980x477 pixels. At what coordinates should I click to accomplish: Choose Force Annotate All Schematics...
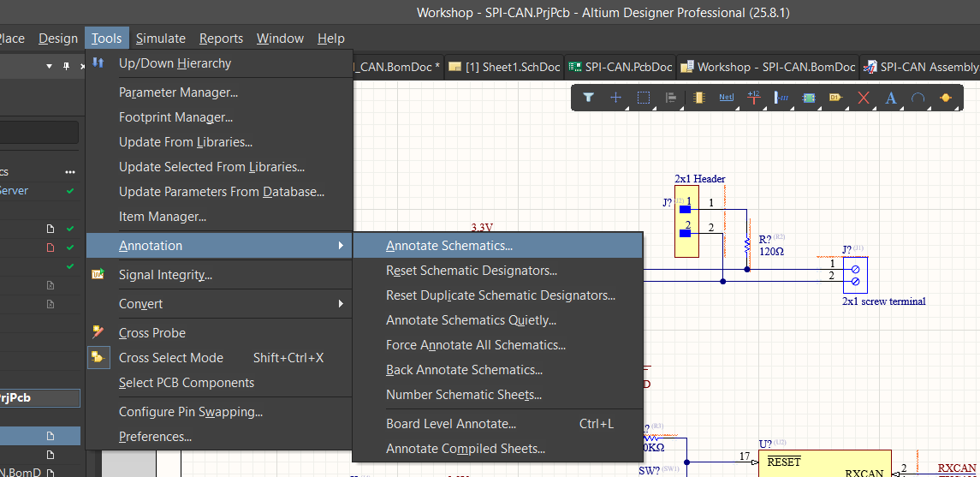click(x=498, y=345)
